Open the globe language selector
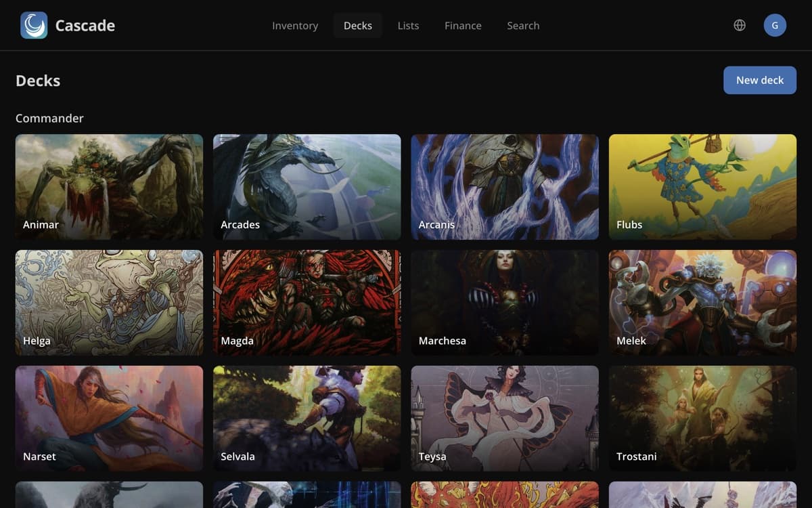The width and height of the screenshot is (812, 508). click(x=740, y=25)
